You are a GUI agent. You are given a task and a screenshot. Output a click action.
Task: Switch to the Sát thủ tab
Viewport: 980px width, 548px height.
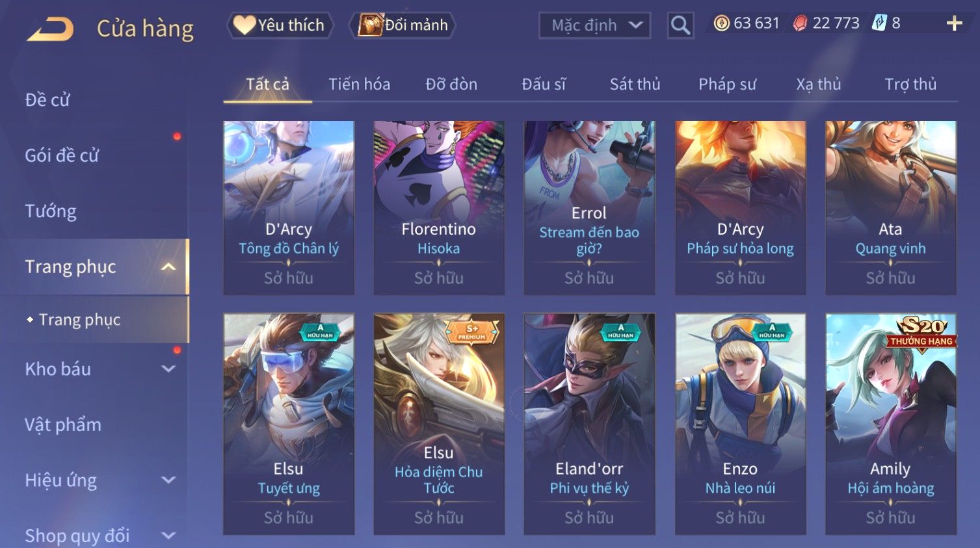click(x=635, y=84)
